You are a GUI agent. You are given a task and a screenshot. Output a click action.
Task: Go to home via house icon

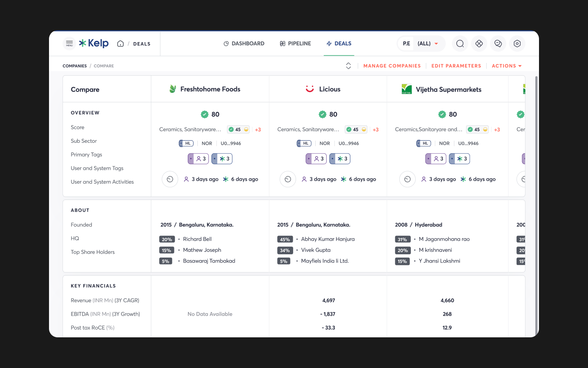tap(120, 44)
